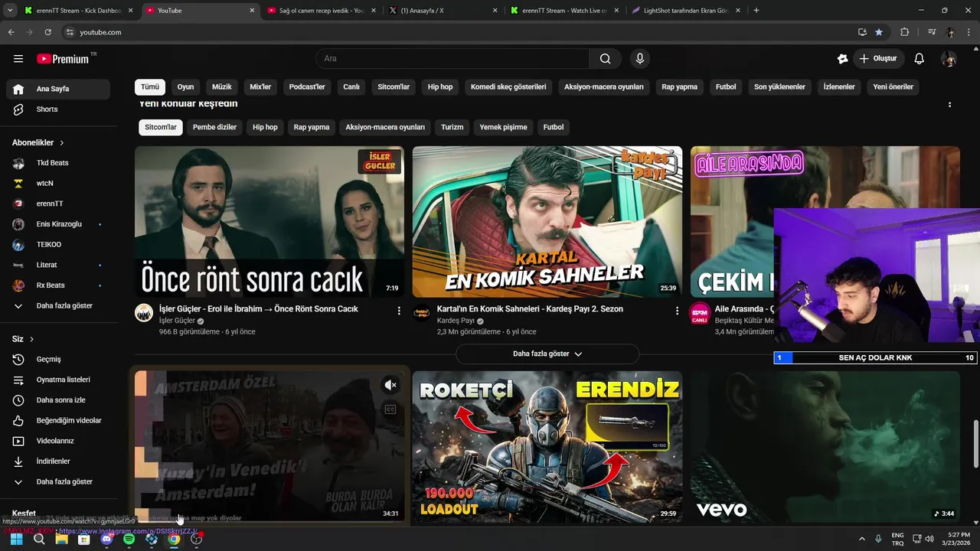The image size is (980, 551).
Task: Select the Müzik filter chip
Action: point(222,87)
